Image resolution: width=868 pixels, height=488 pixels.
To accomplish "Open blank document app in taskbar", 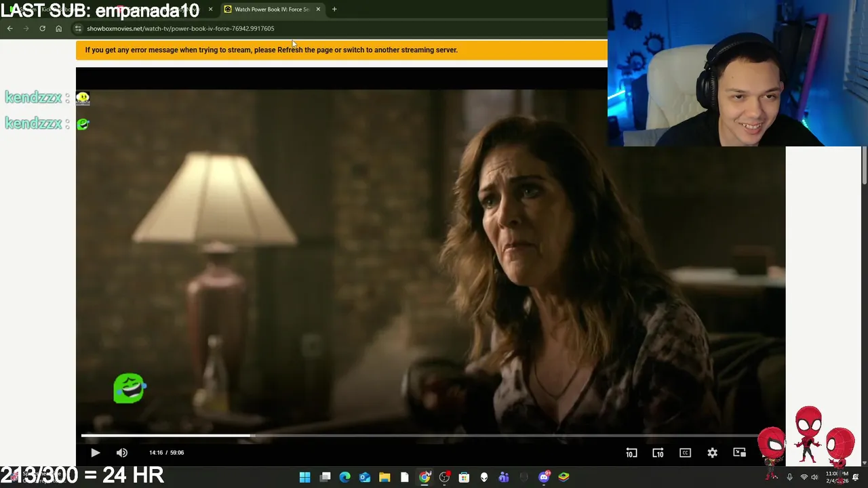I will (x=404, y=477).
